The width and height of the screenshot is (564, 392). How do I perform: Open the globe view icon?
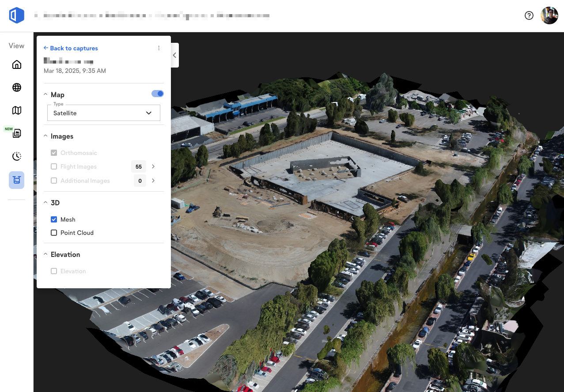point(17,87)
